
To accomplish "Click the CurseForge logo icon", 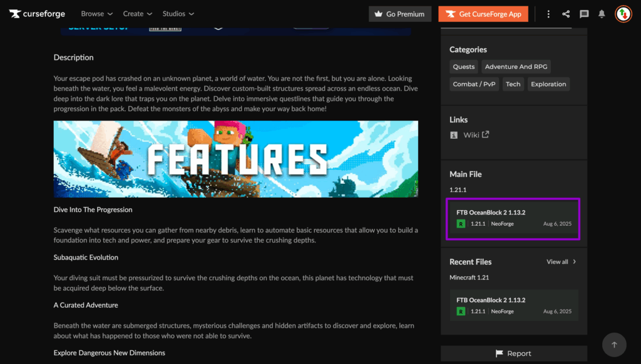I will (x=14, y=13).
